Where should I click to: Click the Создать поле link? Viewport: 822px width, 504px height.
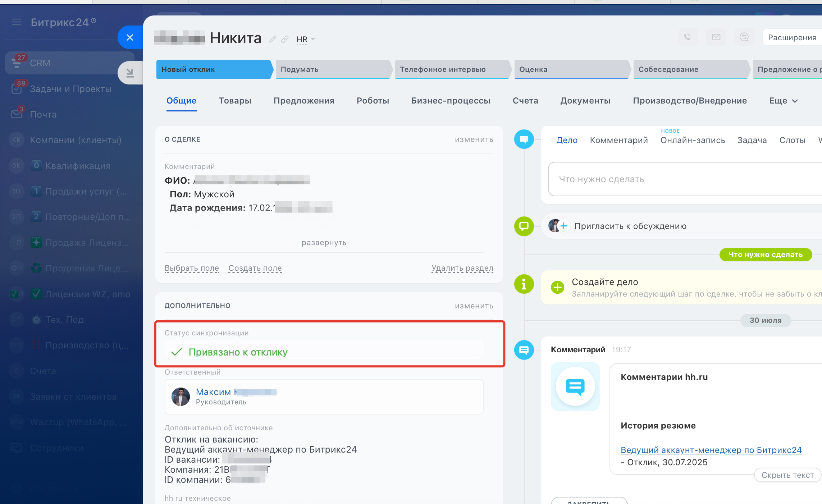tap(255, 268)
